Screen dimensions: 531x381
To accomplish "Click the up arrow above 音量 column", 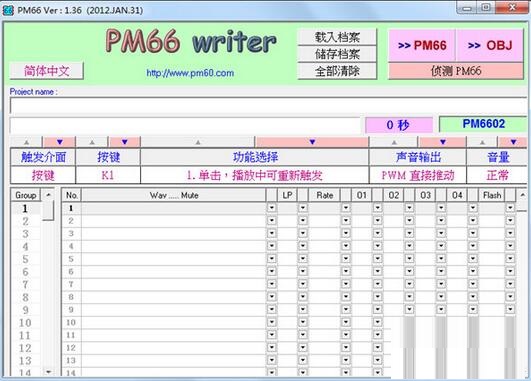I will click(x=482, y=142).
